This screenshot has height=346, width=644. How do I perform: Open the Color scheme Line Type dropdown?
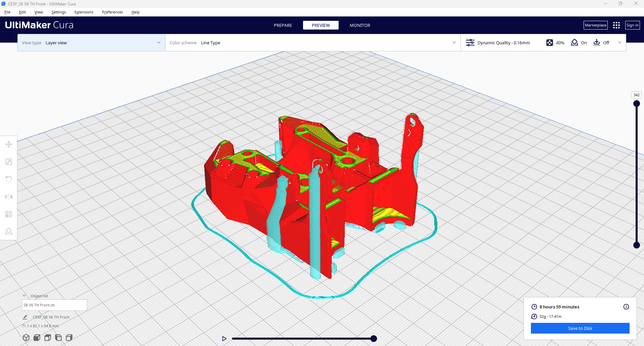click(313, 43)
